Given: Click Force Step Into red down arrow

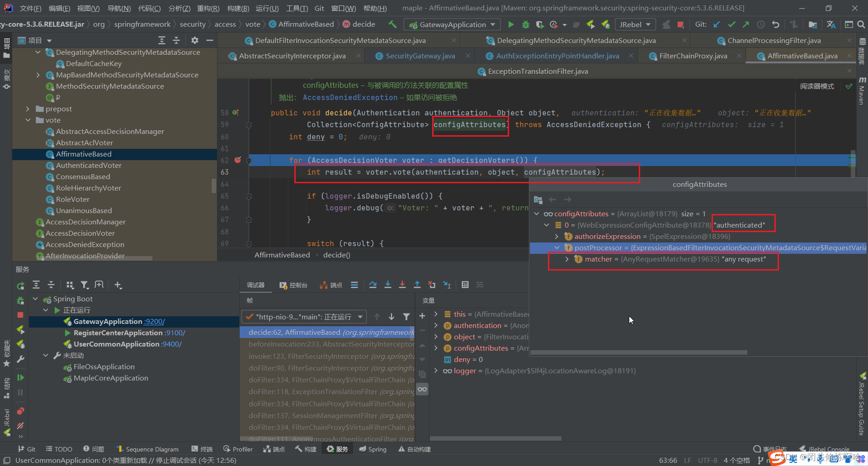Looking at the screenshot, I should [402, 285].
